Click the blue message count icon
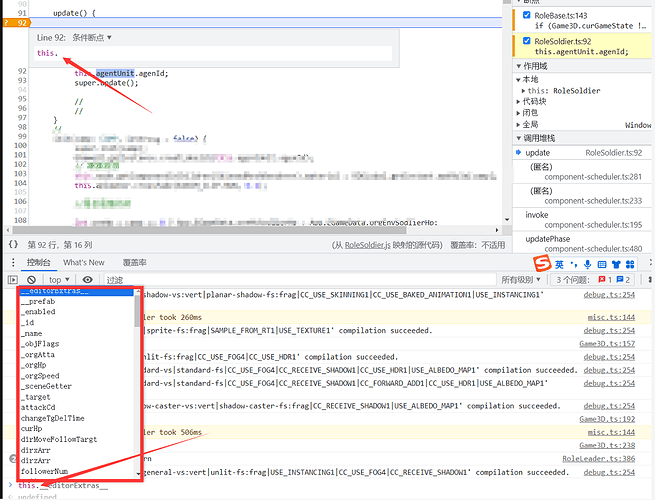655x500 pixels. pyautogui.click(x=620, y=279)
